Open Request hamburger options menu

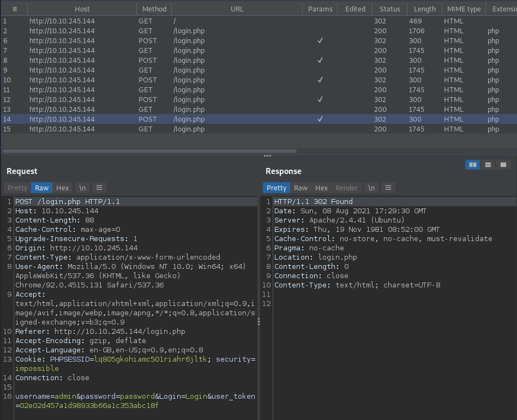99,188
